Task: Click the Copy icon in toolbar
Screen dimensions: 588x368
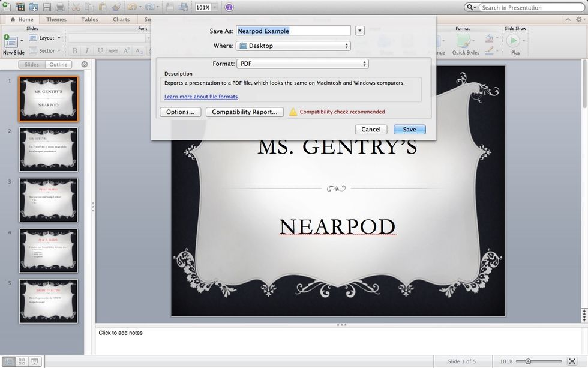Action: coord(89,7)
